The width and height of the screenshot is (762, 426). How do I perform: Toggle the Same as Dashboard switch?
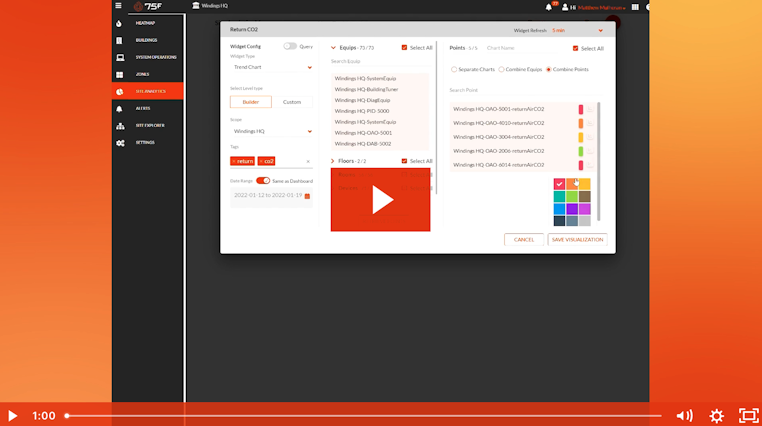pyautogui.click(x=263, y=181)
